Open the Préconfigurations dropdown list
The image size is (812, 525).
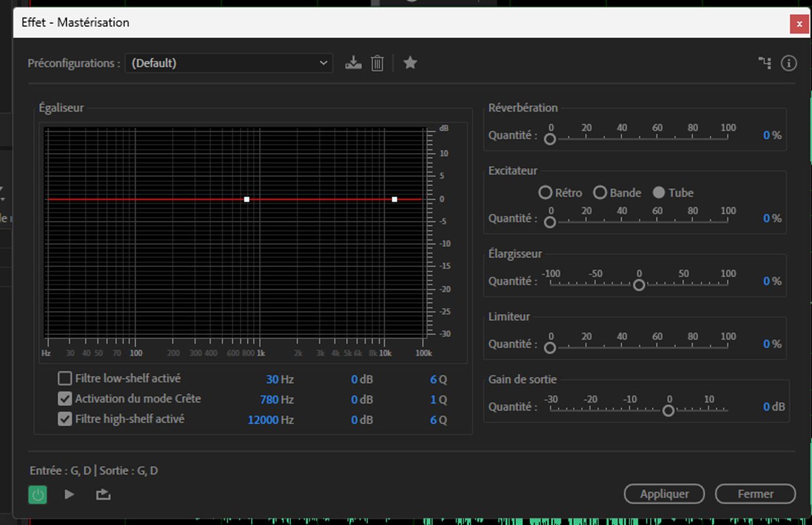click(x=229, y=63)
